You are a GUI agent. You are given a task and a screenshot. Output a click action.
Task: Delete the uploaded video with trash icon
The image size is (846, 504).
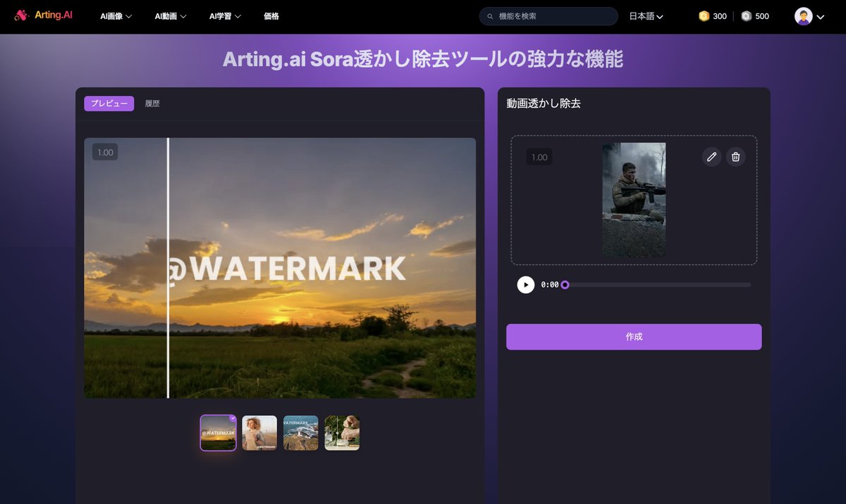(735, 157)
